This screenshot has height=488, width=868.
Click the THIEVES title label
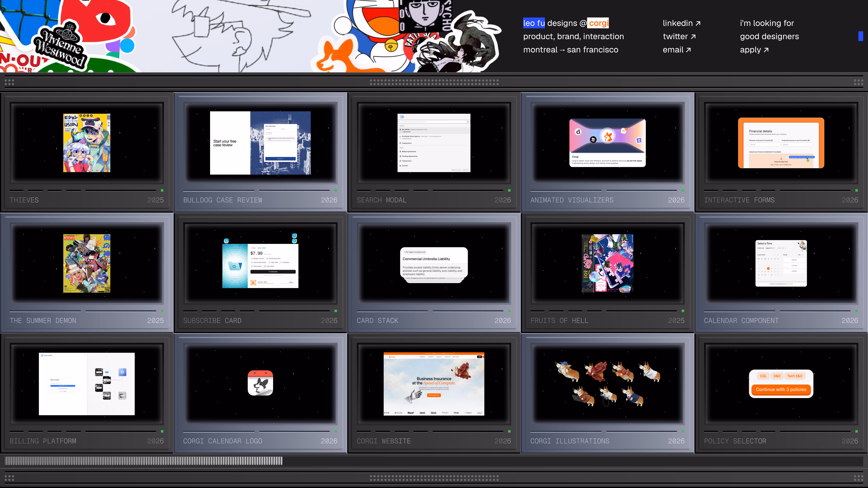click(x=24, y=200)
